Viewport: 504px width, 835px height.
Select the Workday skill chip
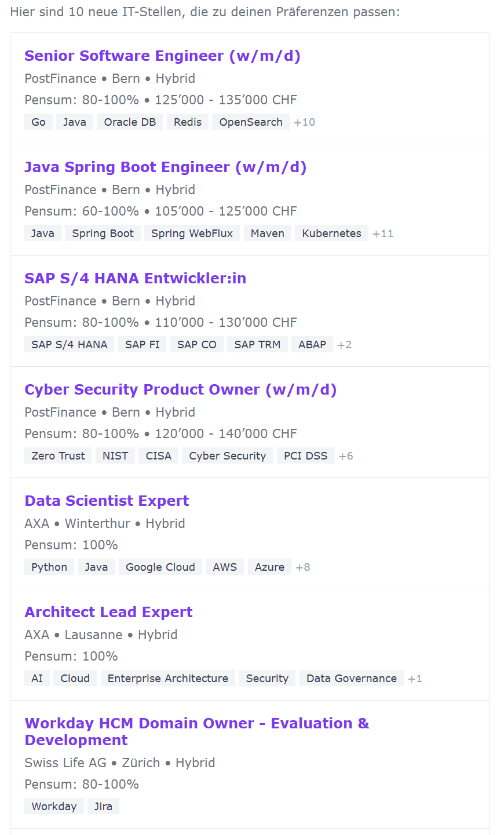coord(54,806)
